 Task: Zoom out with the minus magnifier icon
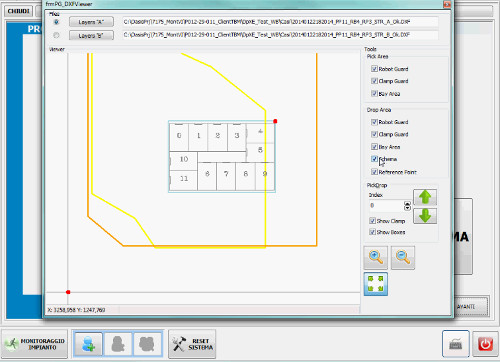coord(403,257)
